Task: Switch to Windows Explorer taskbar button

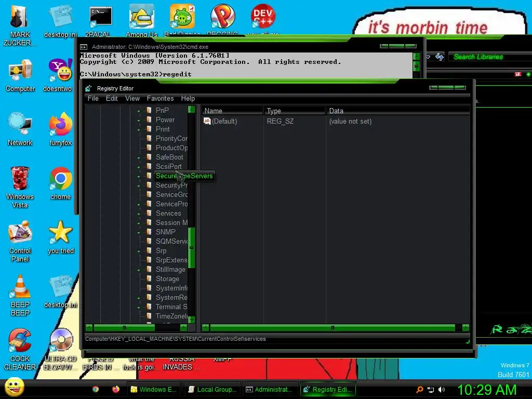Action: 154,389
